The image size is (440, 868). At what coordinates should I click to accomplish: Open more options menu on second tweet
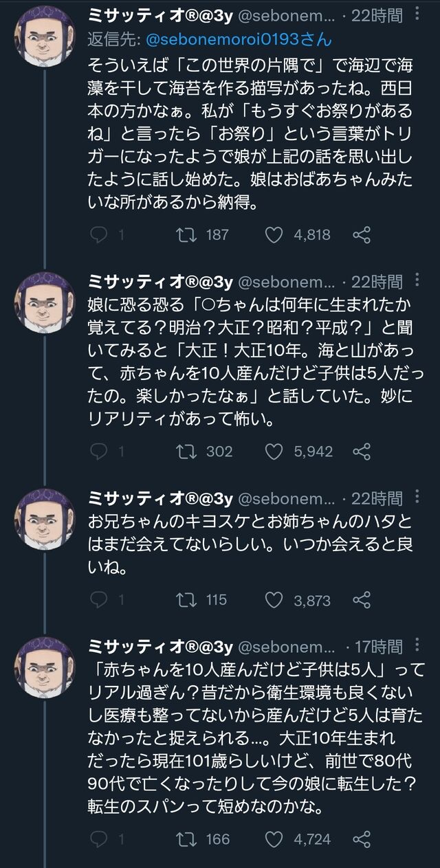[417, 280]
